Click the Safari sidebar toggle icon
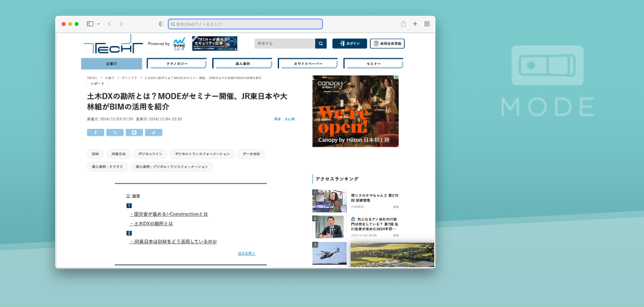The height and width of the screenshot is (307, 644). [90, 24]
